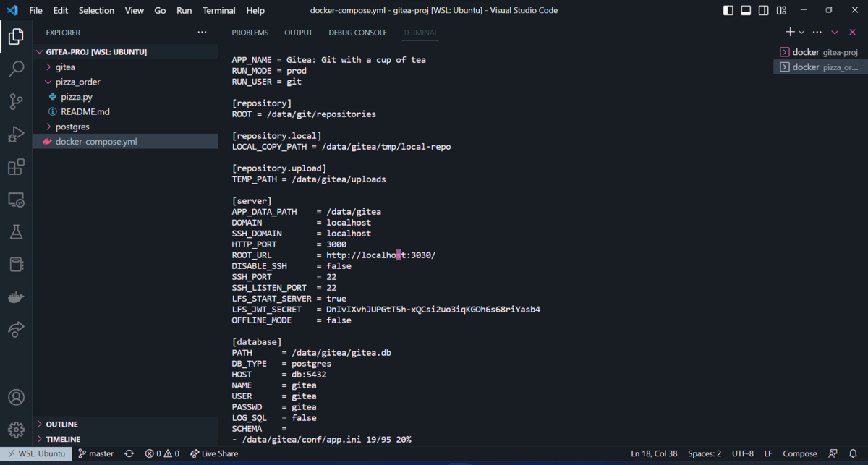Open errors and warnings count in status bar
Viewport: 868px width, 465px height.
(162, 453)
